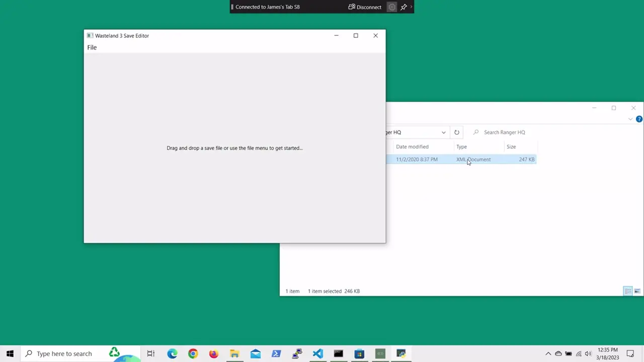Launch Google Chrome from the taskbar

(x=193, y=353)
